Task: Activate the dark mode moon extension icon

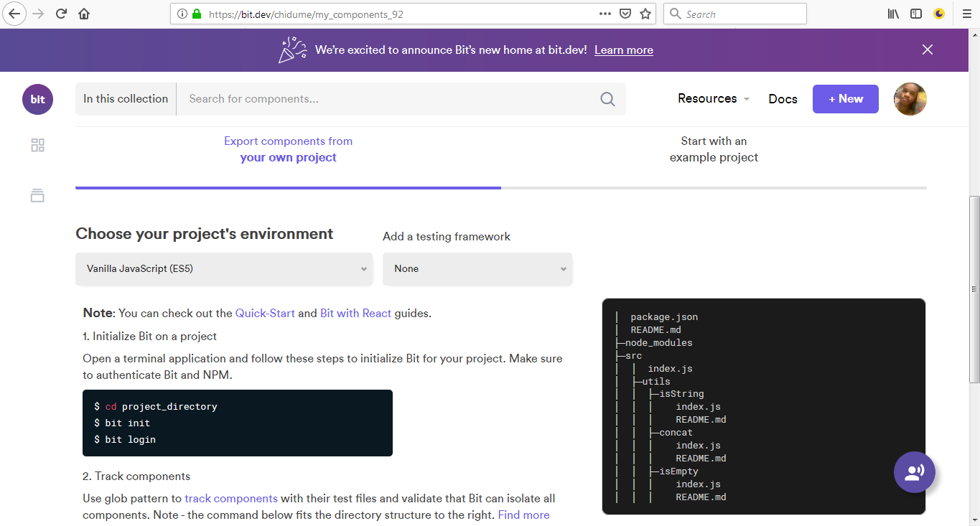Action: [x=939, y=14]
